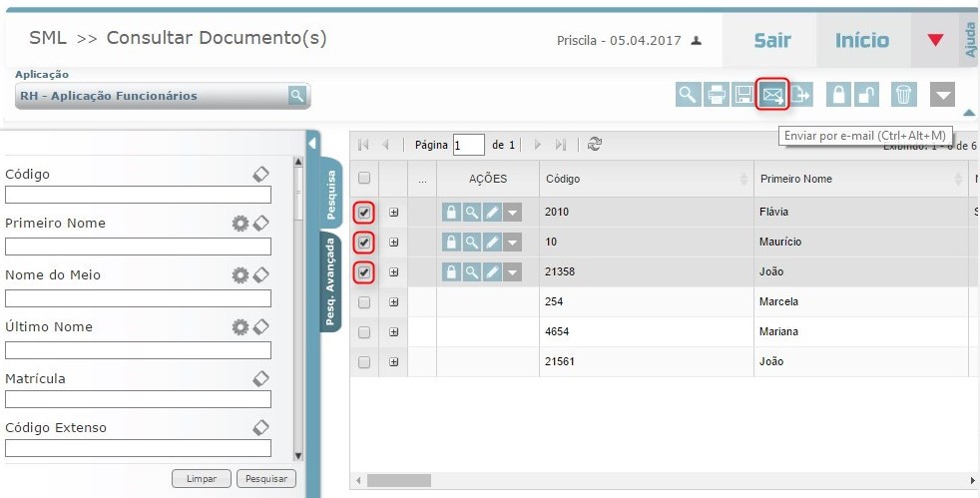This screenshot has height=498, width=980.
Task: Click the pencil edit icon in Maurício's row
Action: [x=492, y=243]
